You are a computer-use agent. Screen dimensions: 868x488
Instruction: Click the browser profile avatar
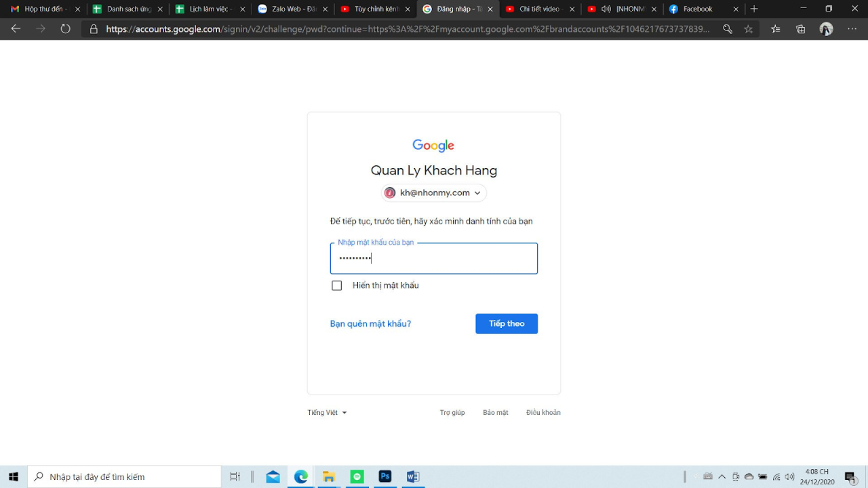(x=826, y=28)
